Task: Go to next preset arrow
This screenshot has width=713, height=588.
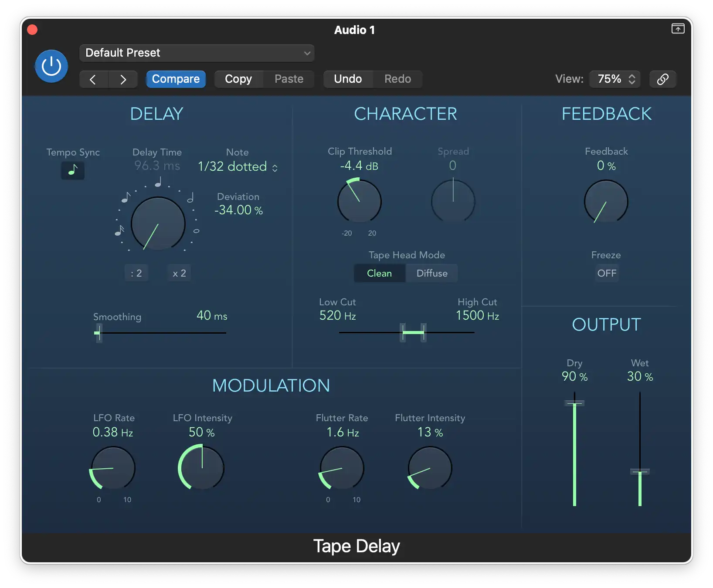Action: click(123, 79)
